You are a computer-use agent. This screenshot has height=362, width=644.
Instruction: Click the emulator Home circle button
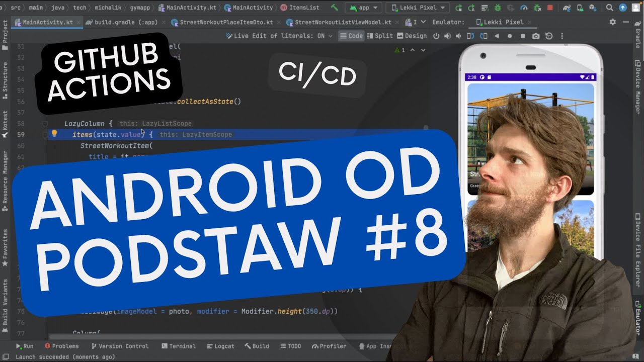(510, 36)
